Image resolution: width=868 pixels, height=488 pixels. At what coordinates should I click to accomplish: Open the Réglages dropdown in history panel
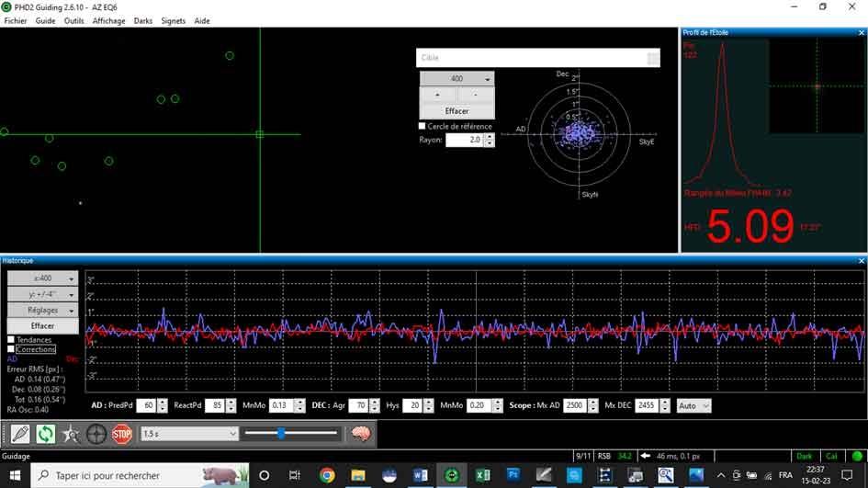42,310
